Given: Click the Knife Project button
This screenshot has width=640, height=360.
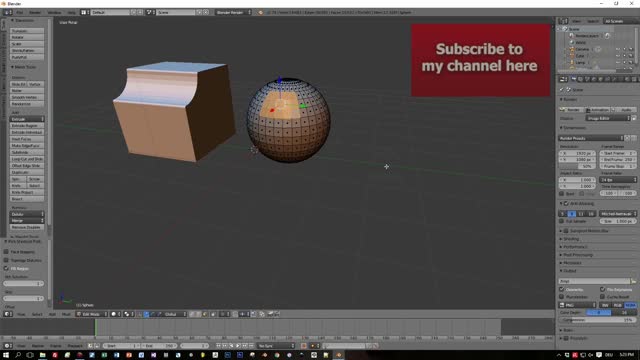Looking at the screenshot, I should click(27, 192).
